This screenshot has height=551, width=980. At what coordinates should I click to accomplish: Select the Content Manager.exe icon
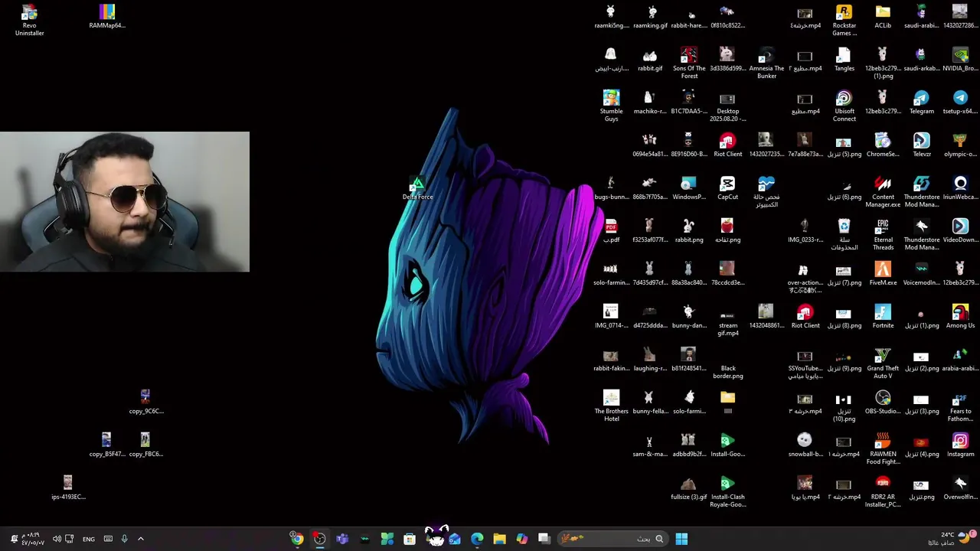pos(883,191)
